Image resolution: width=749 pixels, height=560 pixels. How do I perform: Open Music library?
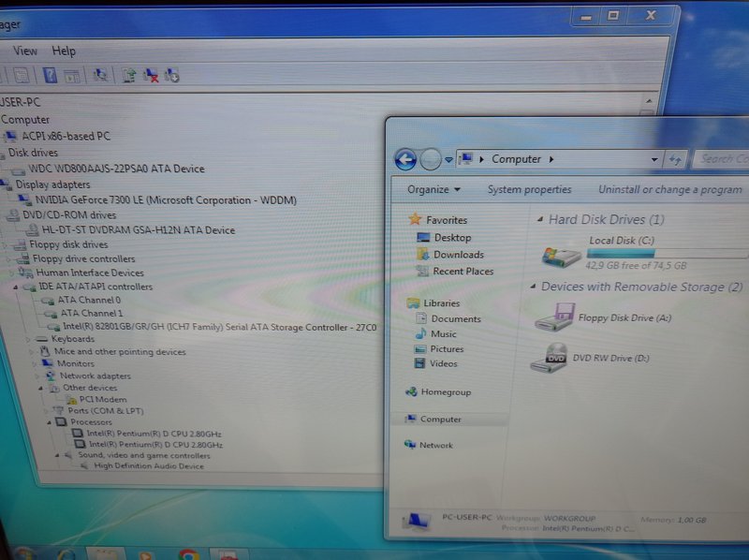(443, 334)
